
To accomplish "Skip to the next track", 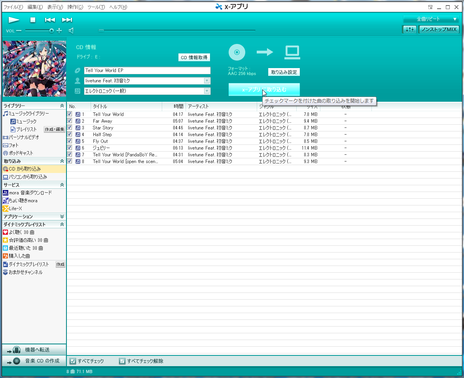I will pos(67,20).
